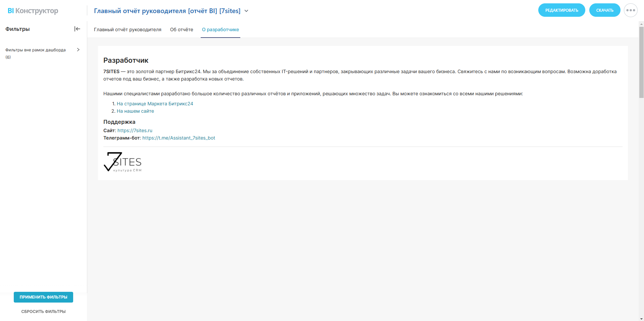Open link На странице Маркета Битрикс24
Viewport: 644px width, 321px height.
pos(155,104)
